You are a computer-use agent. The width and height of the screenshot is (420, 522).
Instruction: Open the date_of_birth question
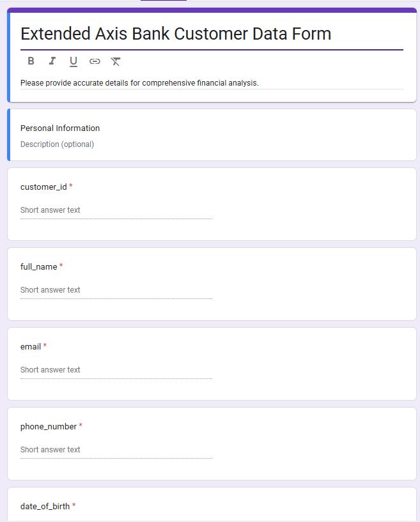coord(45,507)
